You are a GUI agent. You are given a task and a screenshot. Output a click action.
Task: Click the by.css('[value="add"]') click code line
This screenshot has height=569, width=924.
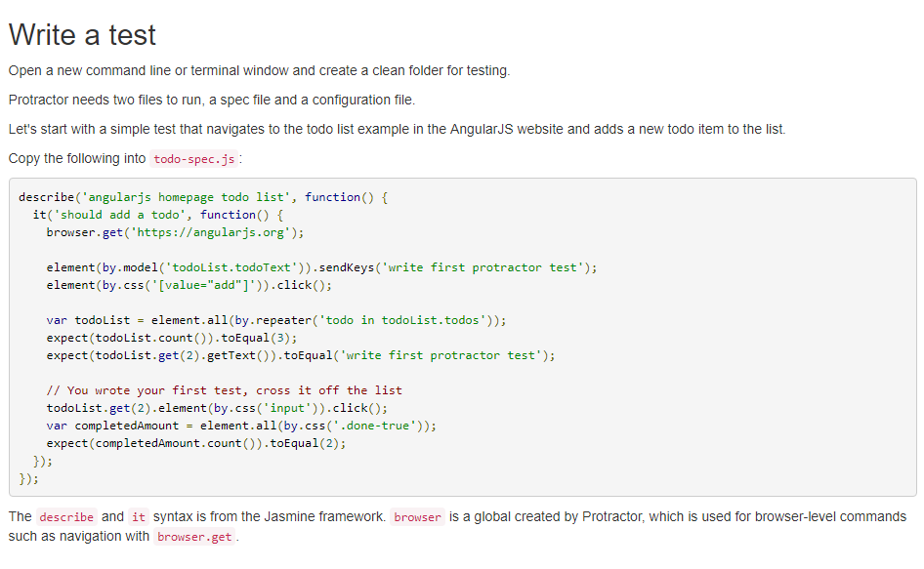pos(189,285)
